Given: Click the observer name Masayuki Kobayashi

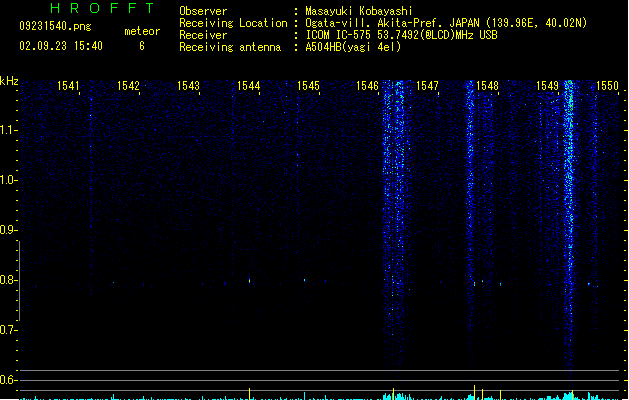Looking at the screenshot, I should [x=359, y=11].
